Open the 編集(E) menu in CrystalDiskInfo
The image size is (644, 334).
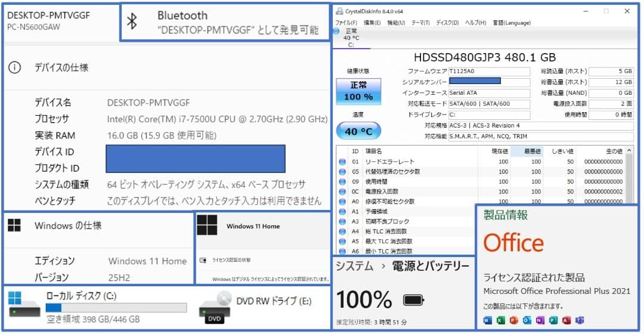372,23
